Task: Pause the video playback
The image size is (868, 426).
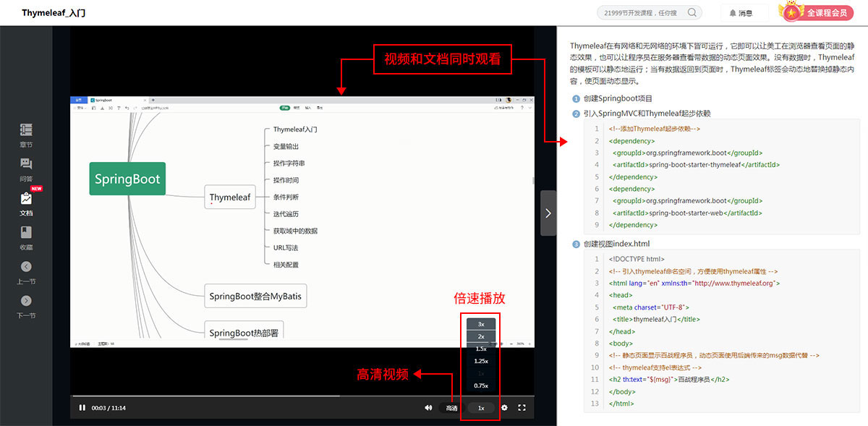Action: coord(82,408)
